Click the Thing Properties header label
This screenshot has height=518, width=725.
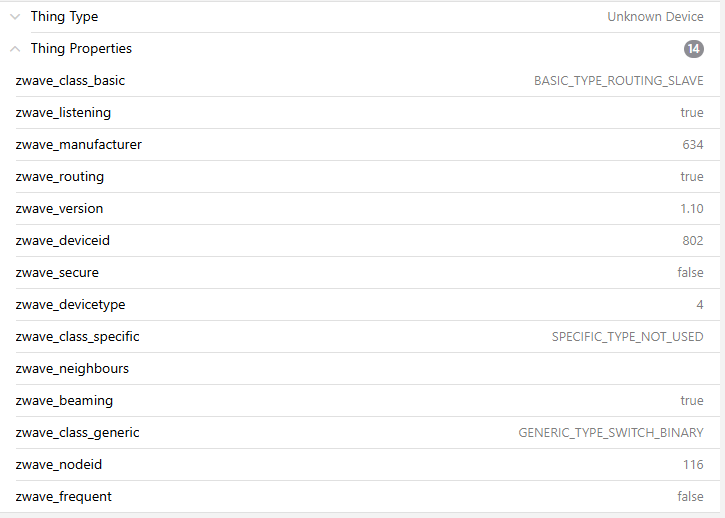(x=81, y=49)
